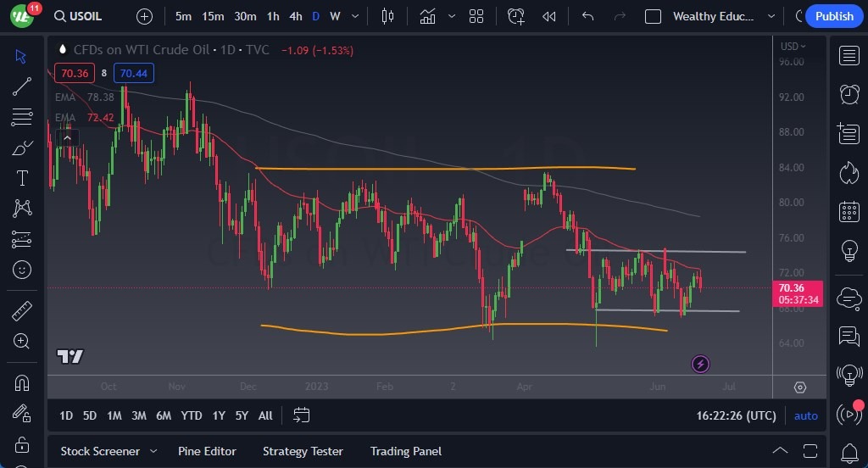868x468 pixels.
Task: Start bar replay mode
Action: pyautogui.click(x=549, y=16)
